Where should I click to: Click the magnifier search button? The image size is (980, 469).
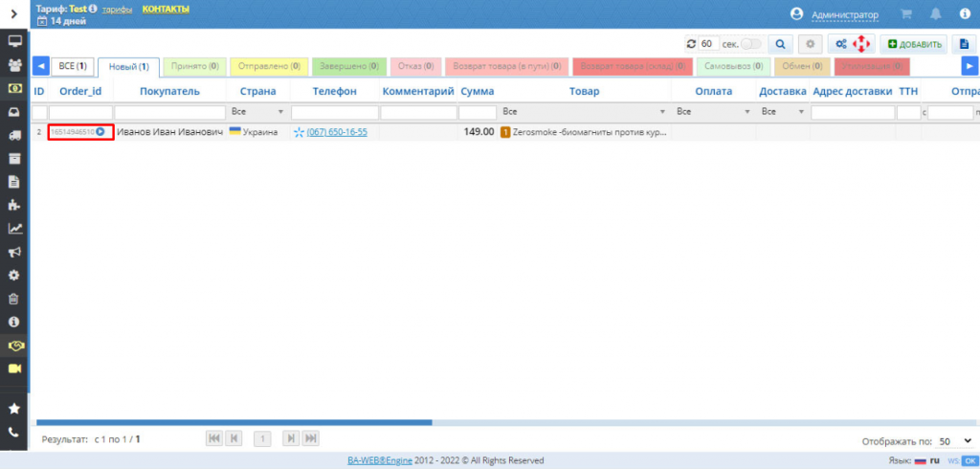click(x=780, y=44)
